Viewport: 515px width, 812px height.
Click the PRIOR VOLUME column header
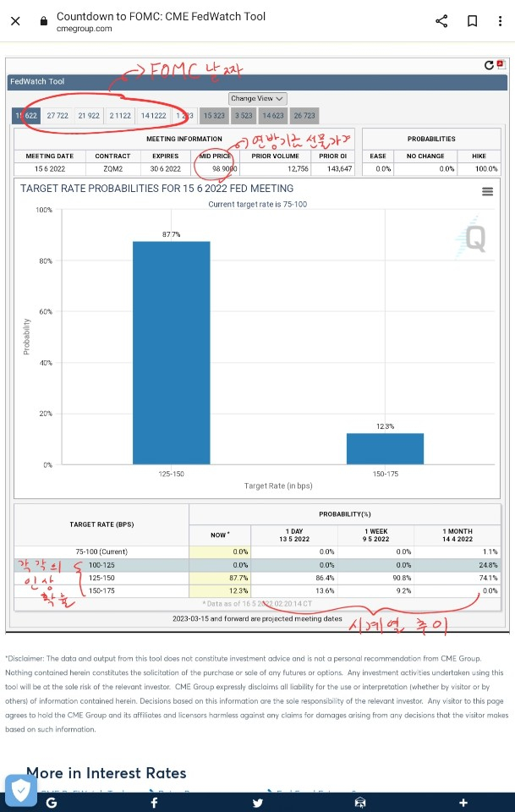coord(276,156)
